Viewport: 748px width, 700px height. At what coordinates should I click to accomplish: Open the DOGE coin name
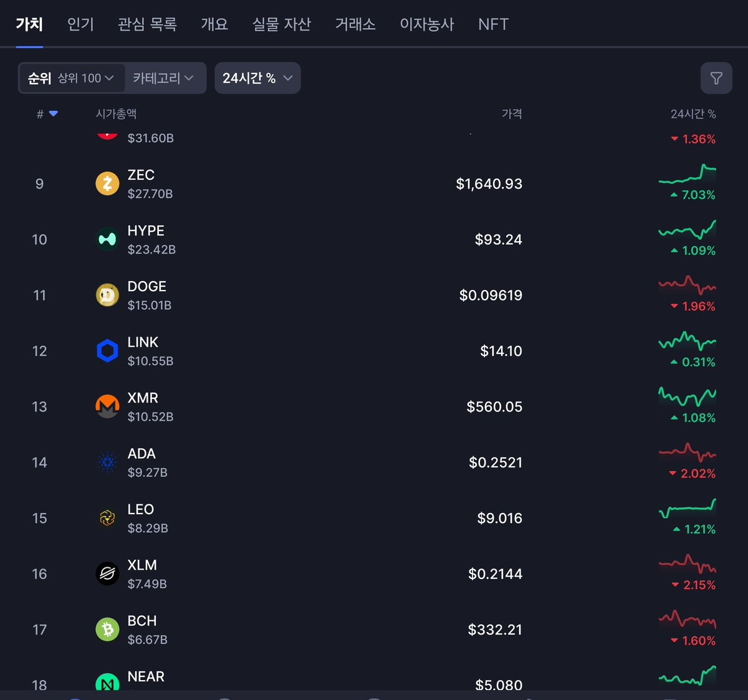point(147,286)
